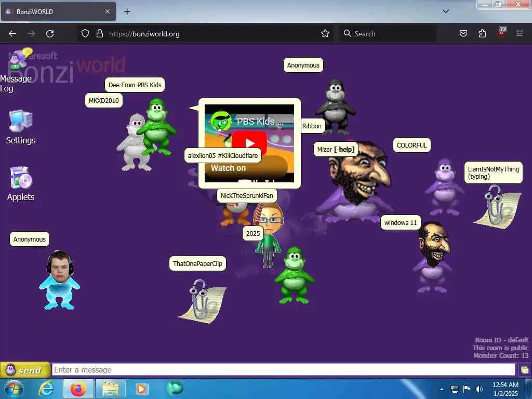Image resolution: width=532 pixels, height=399 pixels.
Task: Open the Windows Start button
Action: click(14, 389)
